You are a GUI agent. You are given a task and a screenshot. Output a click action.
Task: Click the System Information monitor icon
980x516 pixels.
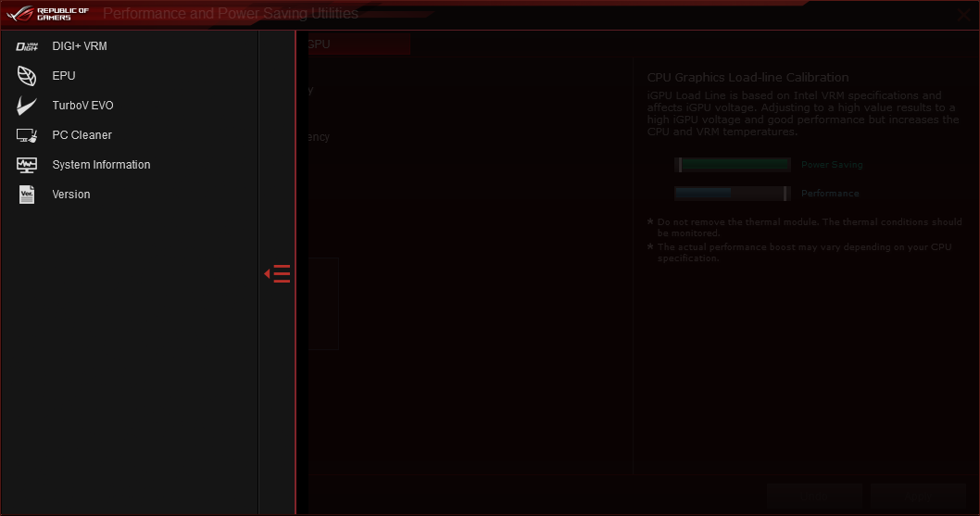pos(27,165)
